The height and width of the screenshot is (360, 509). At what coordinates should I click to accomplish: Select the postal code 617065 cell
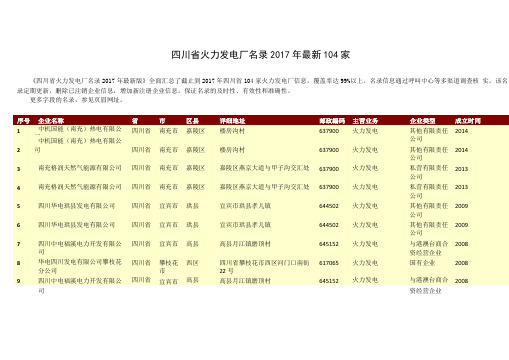pyautogui.click(x=329, y=263)
